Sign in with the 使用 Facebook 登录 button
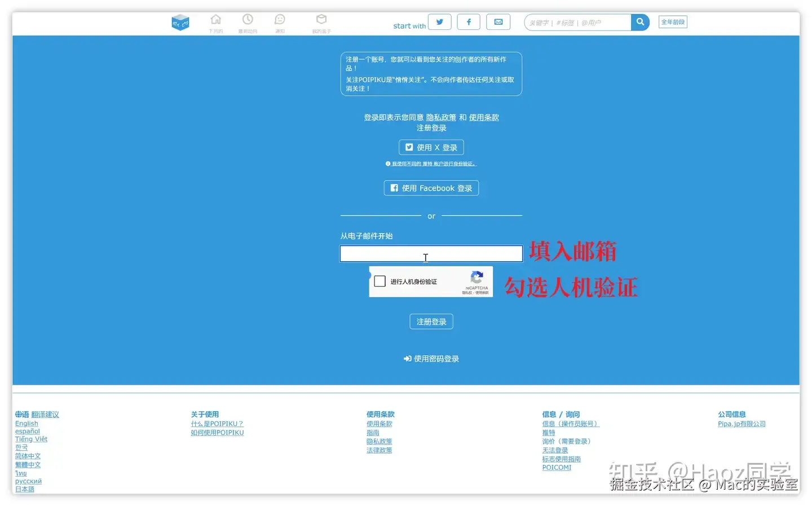 tap(431, 188)
